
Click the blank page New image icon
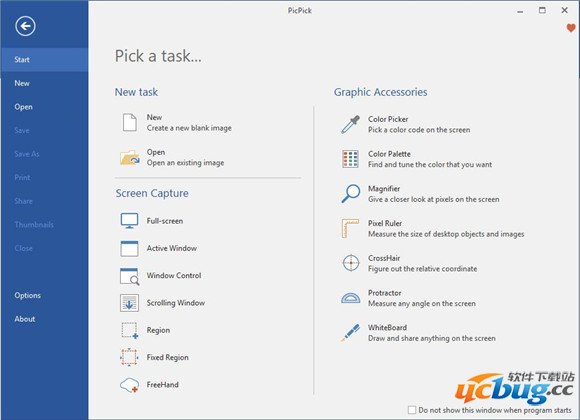click(x=129, y=122)
